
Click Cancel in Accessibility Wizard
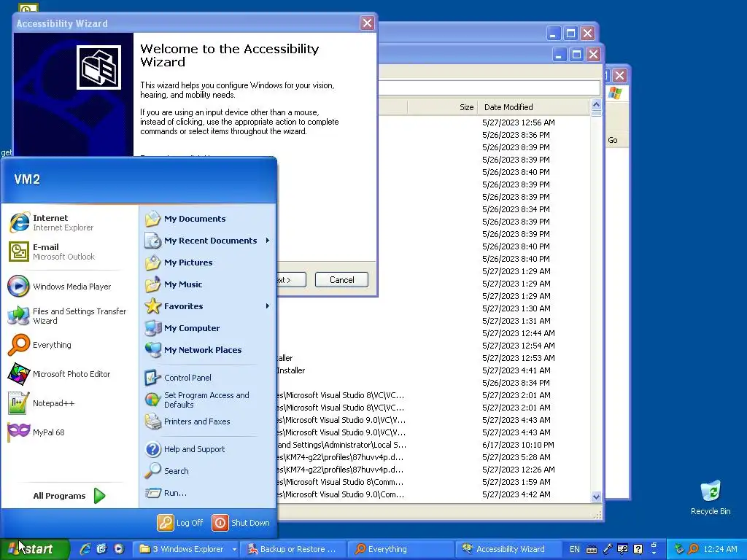point(341,280)
